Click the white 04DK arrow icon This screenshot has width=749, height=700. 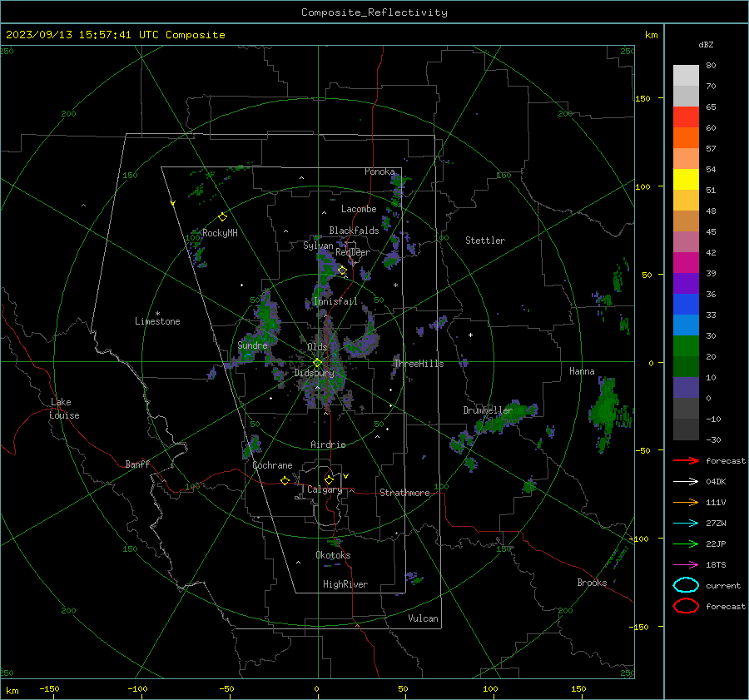click(686, 482)
